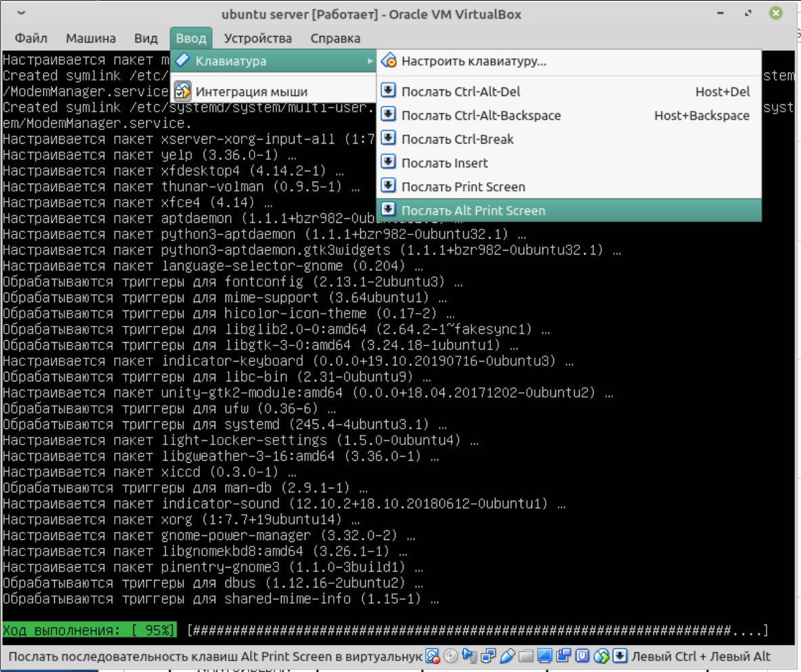Select Послать Print Screen
The image size is (801, 672).
(x=569, y=186)
